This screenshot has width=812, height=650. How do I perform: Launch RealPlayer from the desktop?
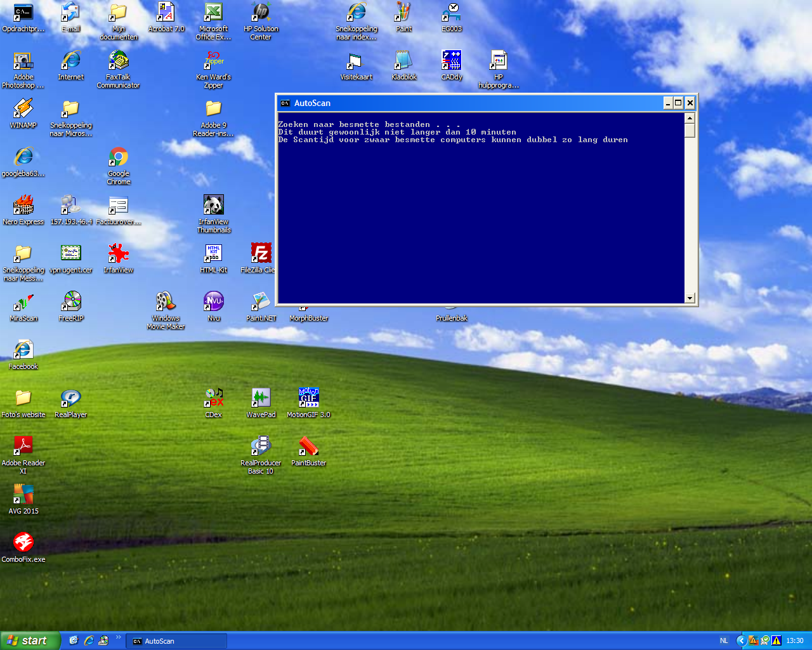[71, 404]
